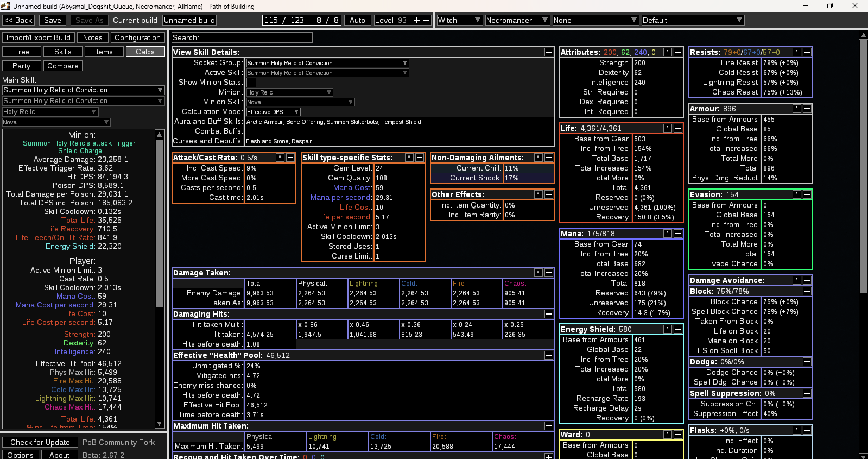Viewport: 868px width, 459px height.
Task: Switch to the Tree tab
Action: pyautogui.click(x=22, y=52)
